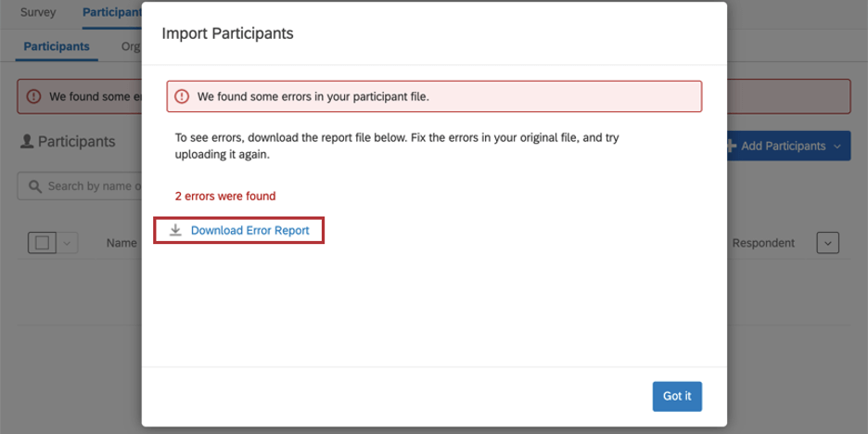The height and width of the screenshot is (434, 868).
Task: Click the plus icon on Add Participants
Action: click(x=731, y=146)
